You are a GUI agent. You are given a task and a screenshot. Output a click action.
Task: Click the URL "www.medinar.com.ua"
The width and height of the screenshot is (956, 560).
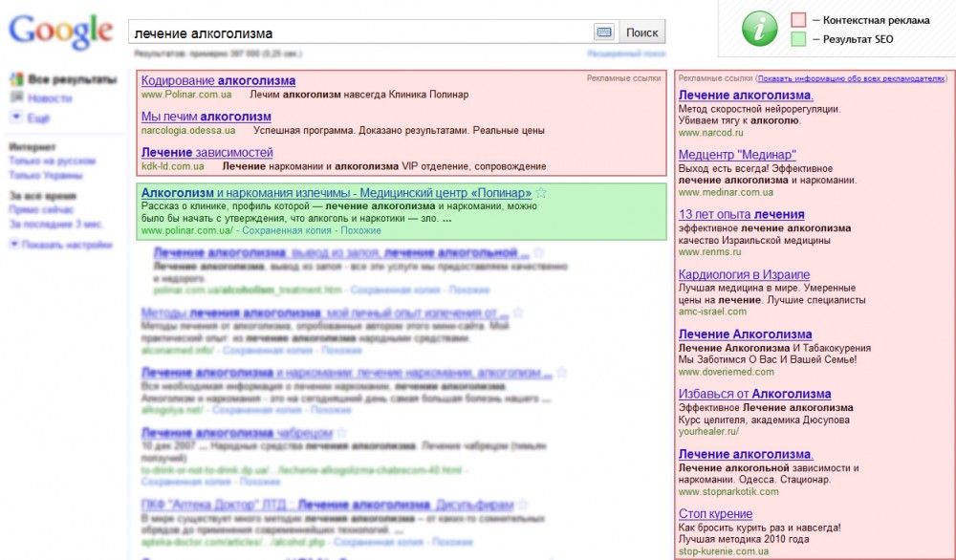click(726, 192)
